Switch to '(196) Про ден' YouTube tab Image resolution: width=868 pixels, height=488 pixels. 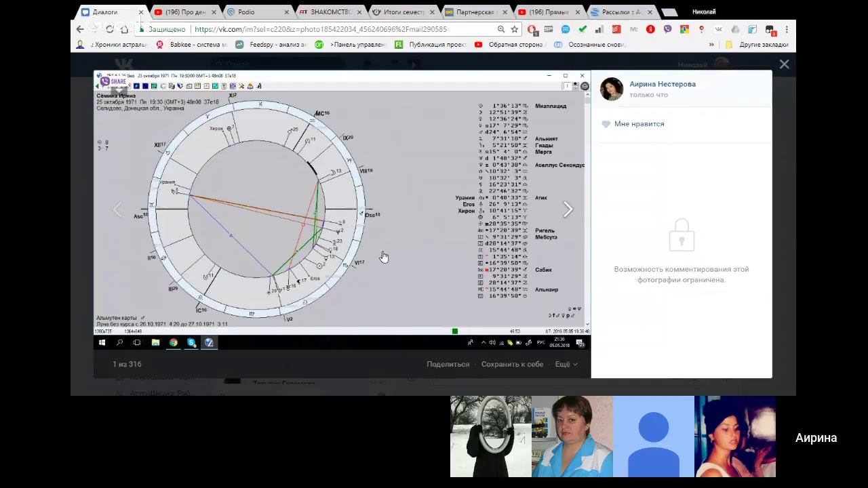click(x=184, y=12)
